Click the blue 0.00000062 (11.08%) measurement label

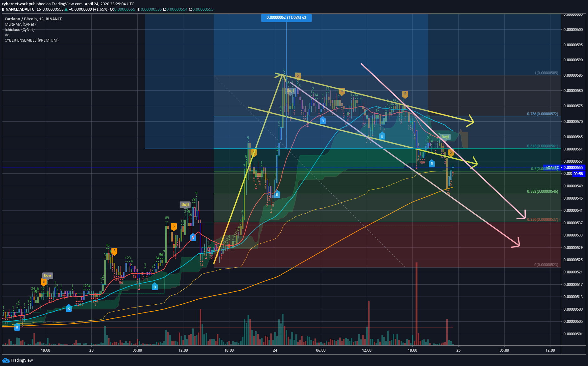pos(286,18)
